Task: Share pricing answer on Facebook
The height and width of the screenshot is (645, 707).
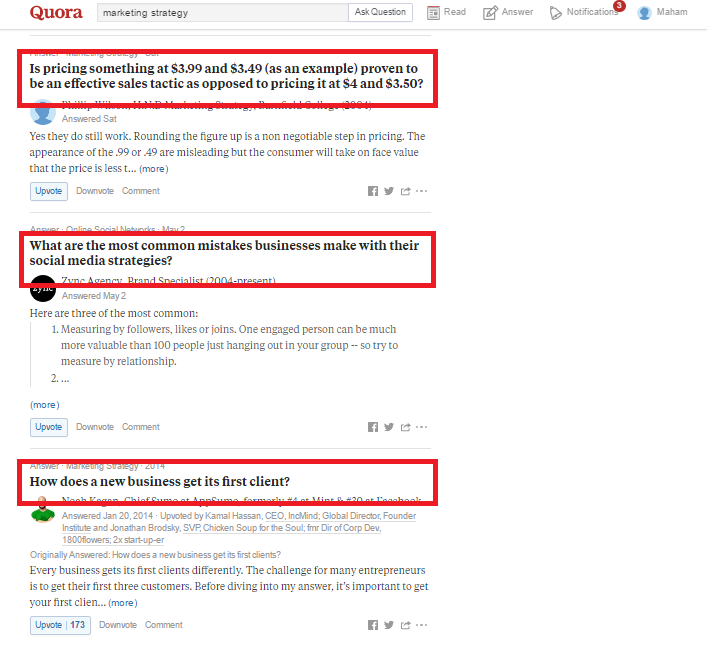Action: tap(372, 191)
